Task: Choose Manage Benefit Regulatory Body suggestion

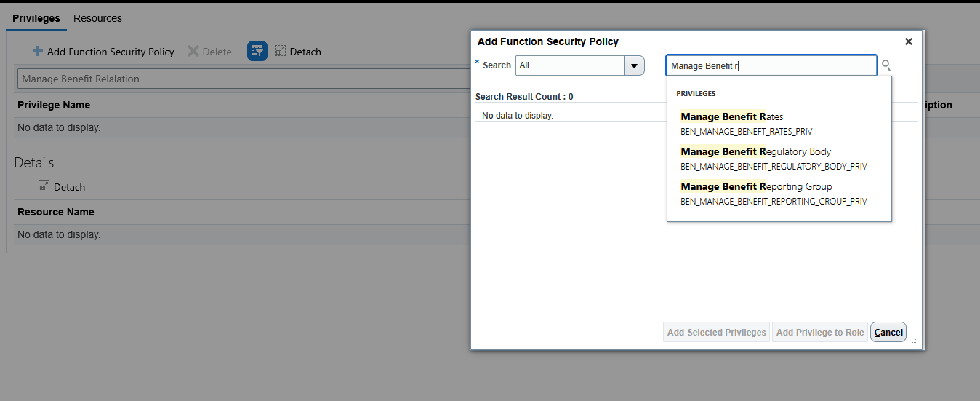Action: [756, 152]
